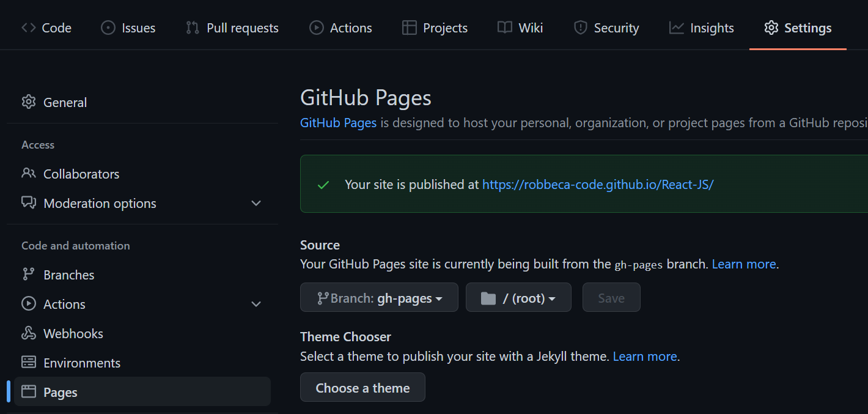
Task: Click the disabled Save button
Action: tap(611, 297)
